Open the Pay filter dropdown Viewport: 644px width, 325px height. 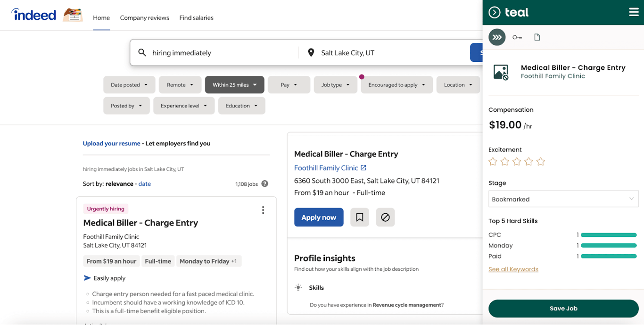289,85
